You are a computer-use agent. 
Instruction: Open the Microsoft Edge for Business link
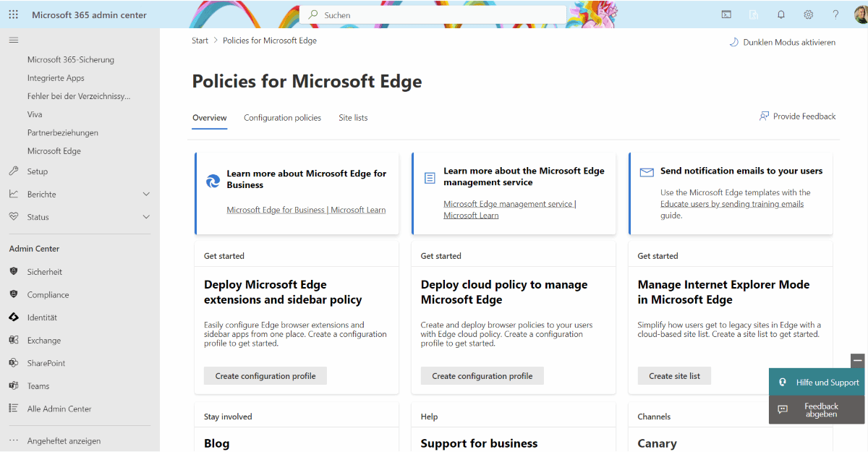(306, 210)
